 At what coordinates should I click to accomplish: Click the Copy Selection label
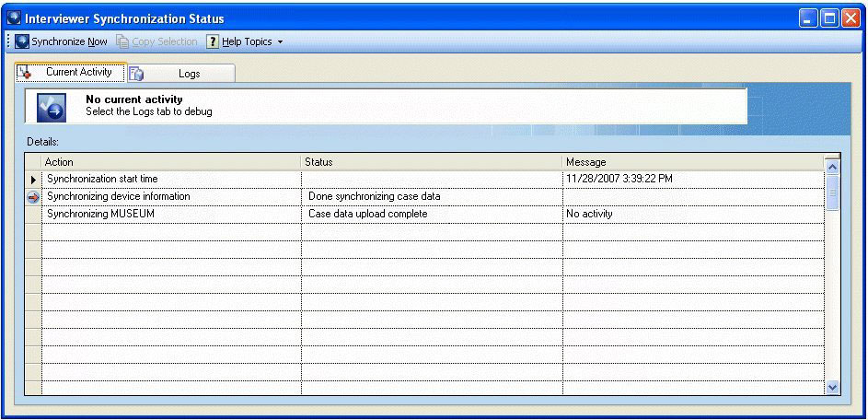tap(165, 41)
